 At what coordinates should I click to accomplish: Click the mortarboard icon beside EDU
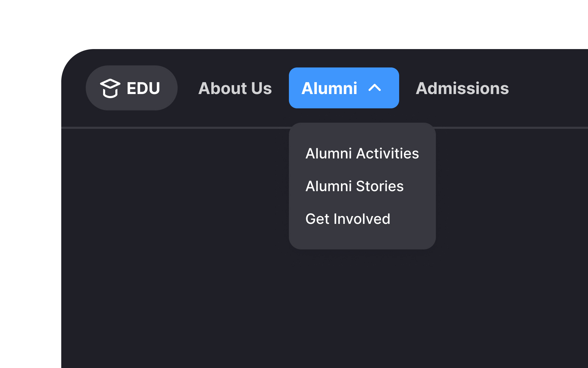click(110, 88)
